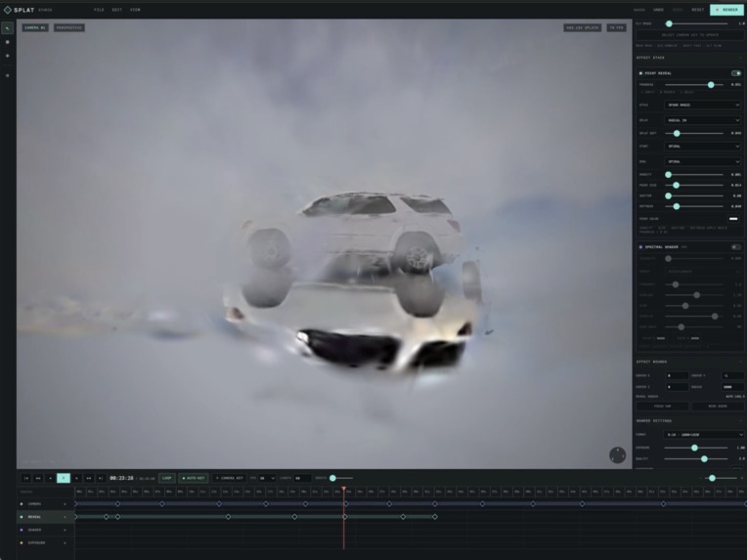Adjust the Splat Soft slider
This screenshot has width=747, height=560.
(x=677, y=133)
